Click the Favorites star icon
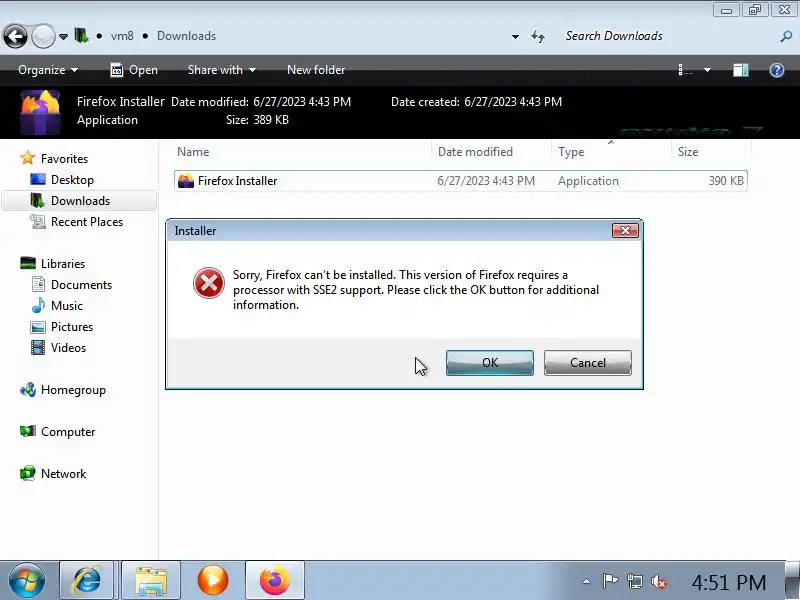The height and width of the screenshot is (600, 800). coord(28,158)
